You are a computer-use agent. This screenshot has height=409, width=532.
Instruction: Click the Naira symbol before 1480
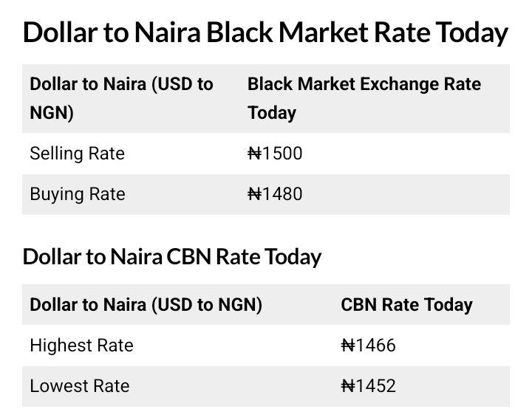click(x=254, y=194)
